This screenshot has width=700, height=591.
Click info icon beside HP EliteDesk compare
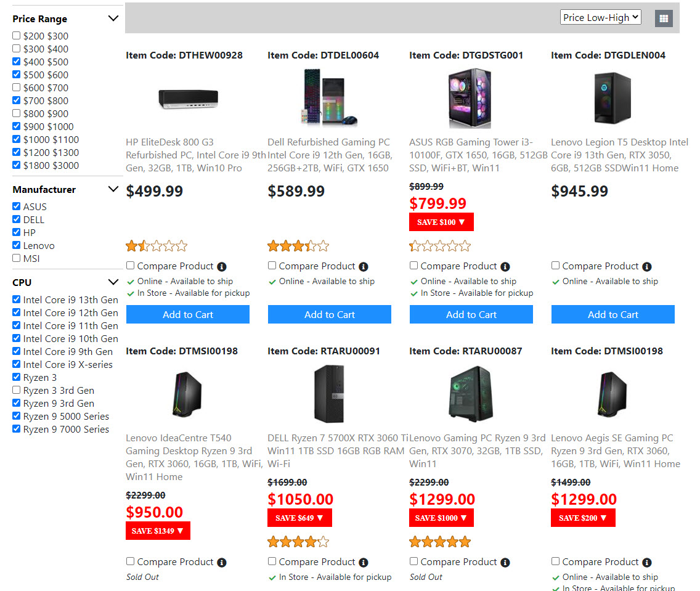pyautogui.click(x=222, y=267)
